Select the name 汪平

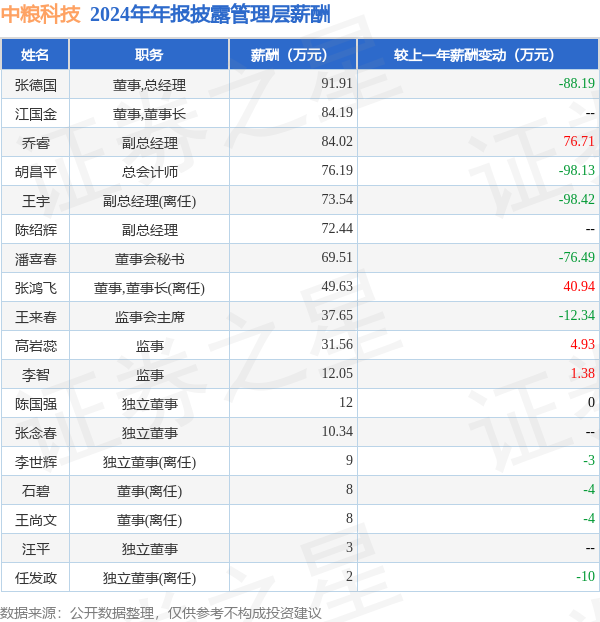[36, 549]
